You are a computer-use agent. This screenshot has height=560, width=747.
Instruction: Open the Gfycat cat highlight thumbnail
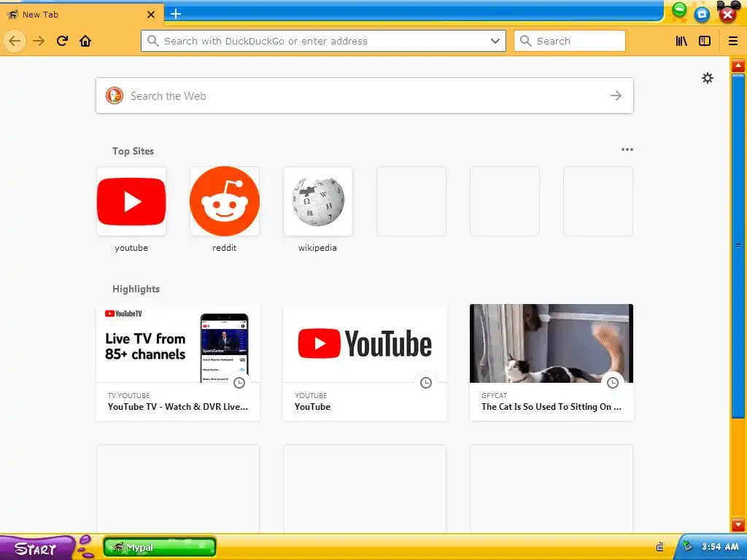click(551, 343)
